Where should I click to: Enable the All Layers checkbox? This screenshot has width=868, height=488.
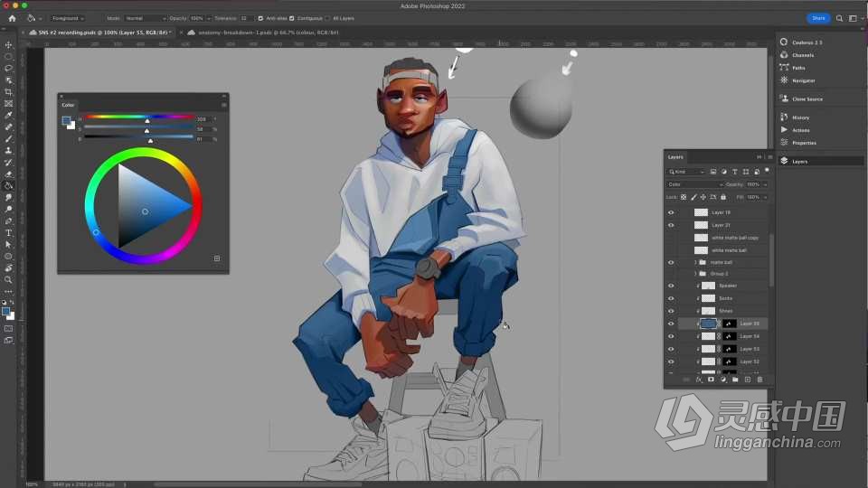327,18
